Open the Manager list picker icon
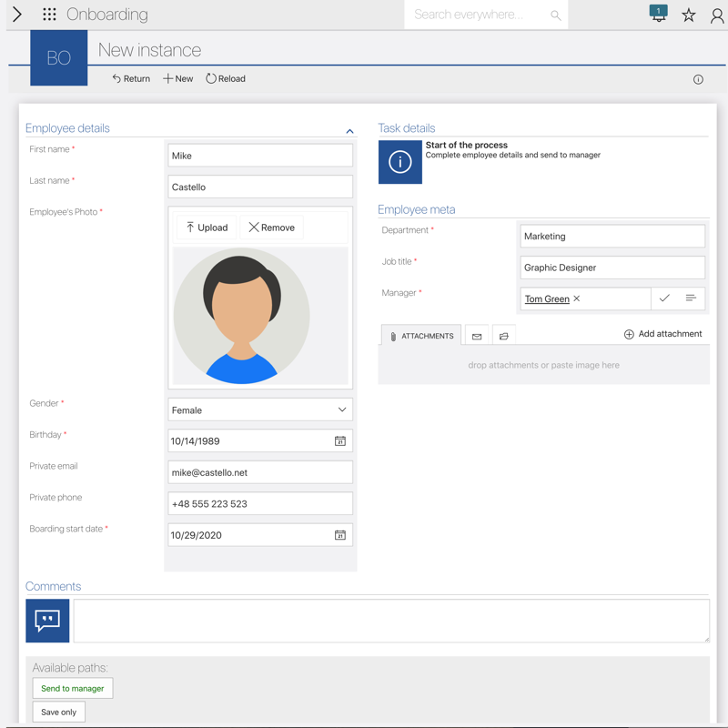Image resolution: width=728 pixels, height=728 pixels. point(691,298)
